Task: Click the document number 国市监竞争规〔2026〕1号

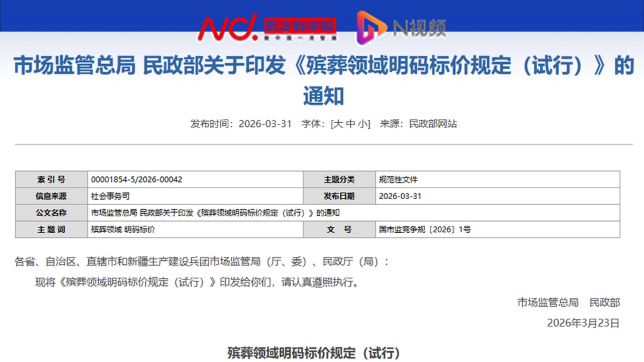Action: (425, 229)
